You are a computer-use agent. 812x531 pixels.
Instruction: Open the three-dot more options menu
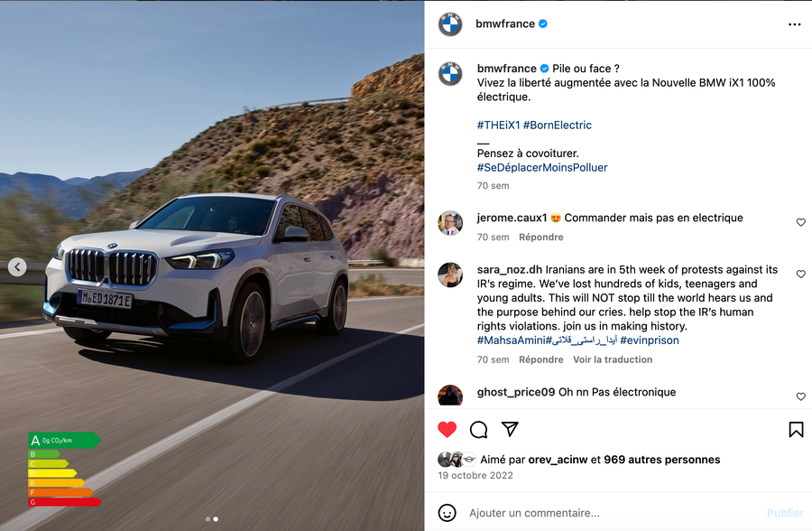coord(794,24)
